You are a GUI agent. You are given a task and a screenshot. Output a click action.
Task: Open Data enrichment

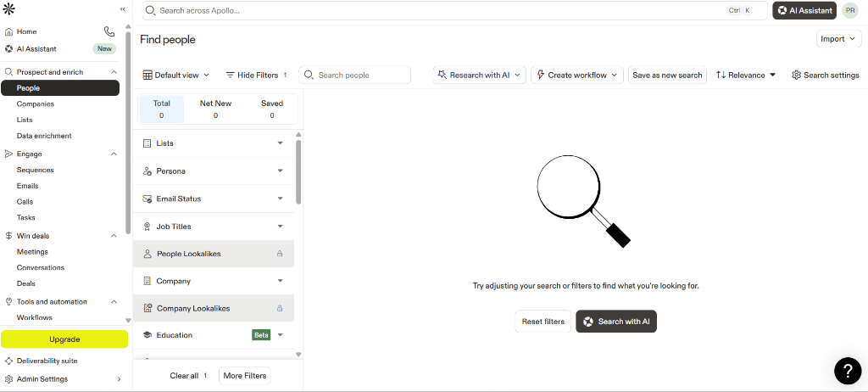(44, 136)
